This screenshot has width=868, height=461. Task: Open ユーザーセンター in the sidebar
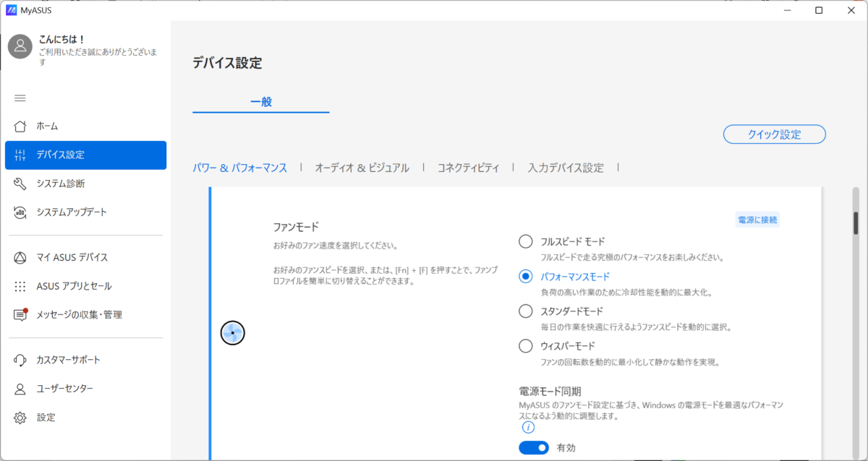click(x=85, y=389)
